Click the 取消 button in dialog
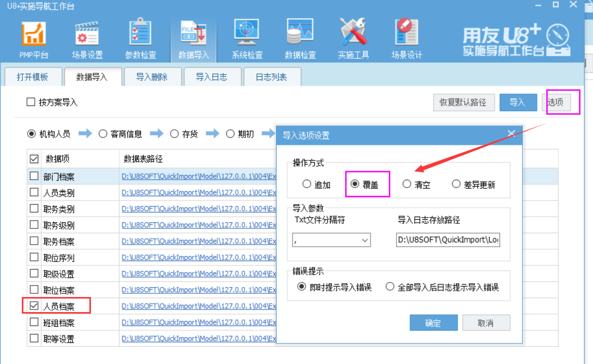The width and height of the screenshot is (593, 364). [486, 323]
